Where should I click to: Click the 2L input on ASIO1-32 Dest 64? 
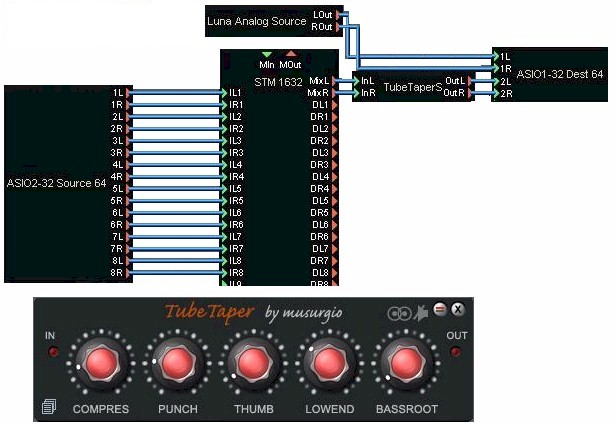[x=496, y=81]
